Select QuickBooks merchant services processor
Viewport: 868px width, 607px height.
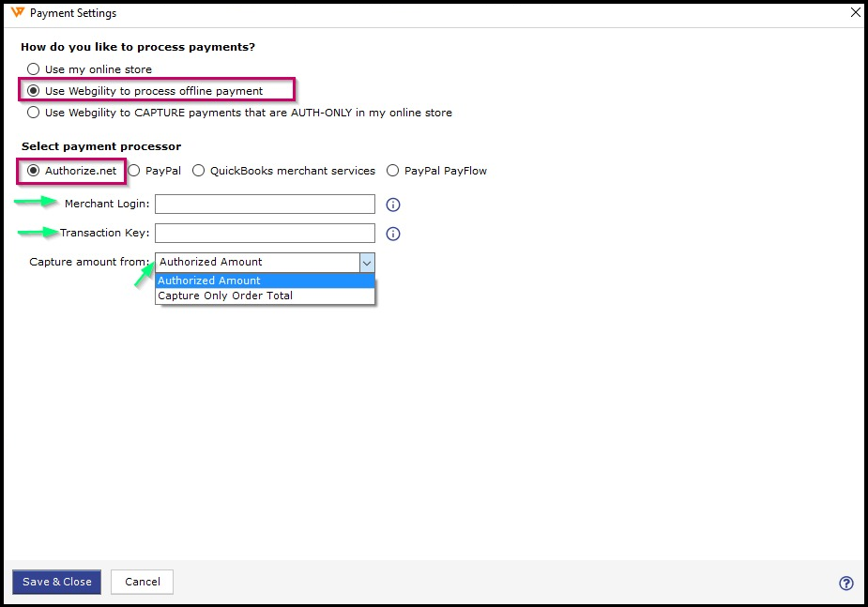tap(198, 171)
